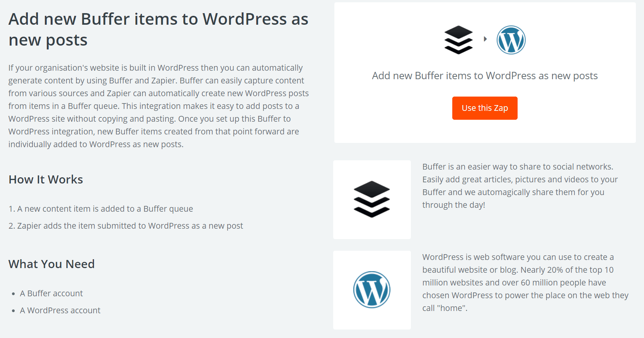This screenshot has width=644, height=338.
Task: Click the Use this Zap button
Action: point(485,108)
